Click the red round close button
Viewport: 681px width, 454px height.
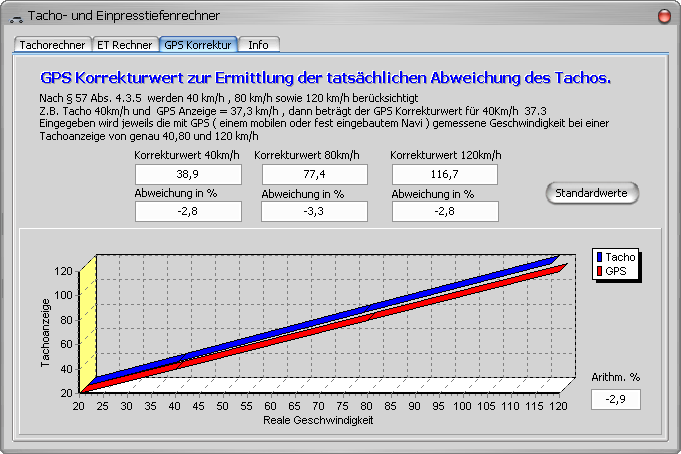[x=664, y=17]
